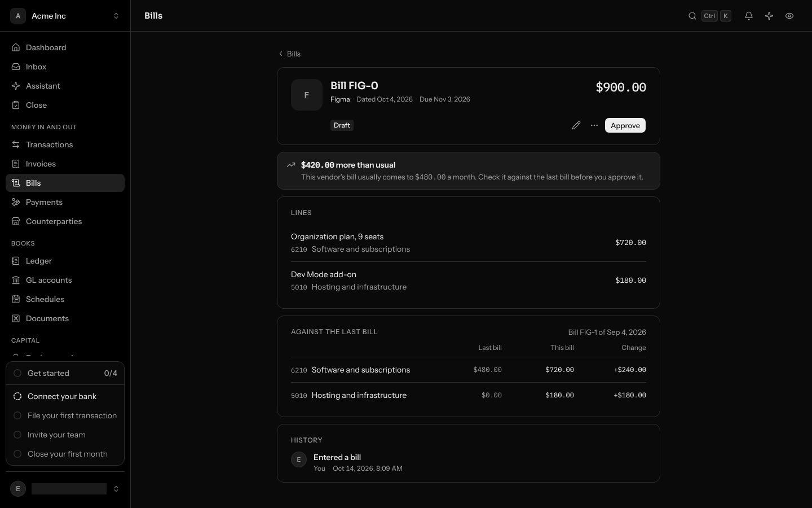Open Assistant in the sidebar
This screenshot has width=812, height=508.
tap(65, 86)
